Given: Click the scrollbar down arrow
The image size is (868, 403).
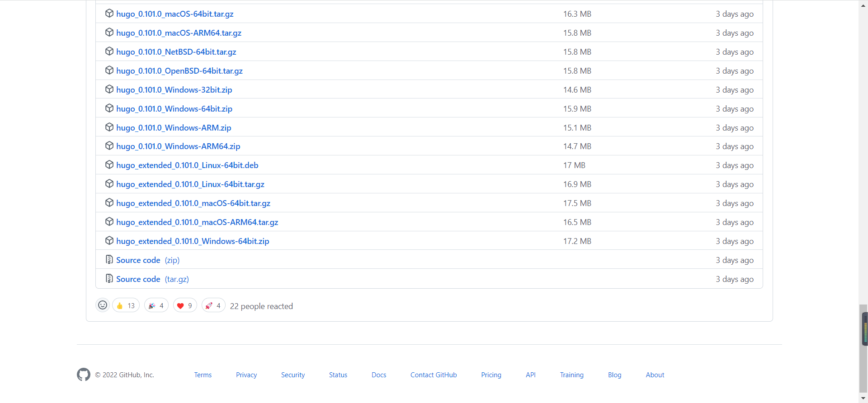Looking at the screenshot, I should click(x=863, y=398).
